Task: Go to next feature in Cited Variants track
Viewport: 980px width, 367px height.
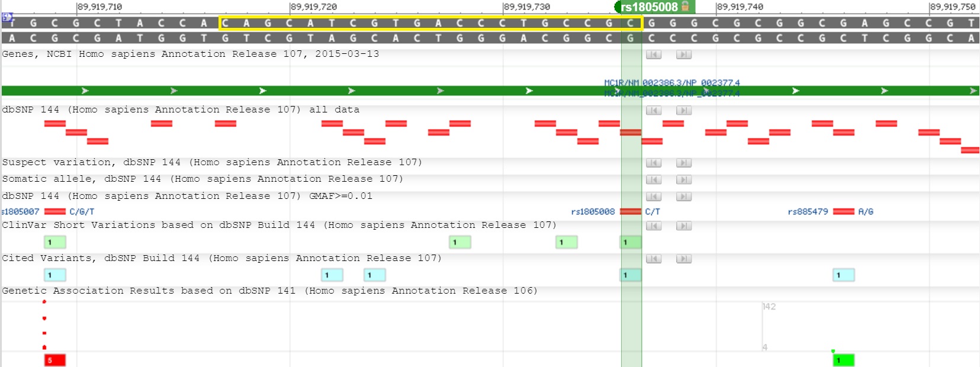Action: tap(683, 259)
